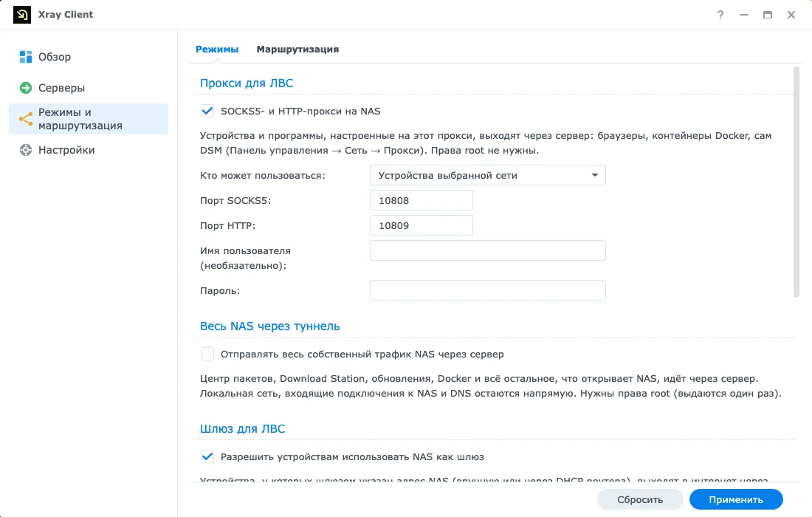Image resolution: width=812 pixels, height=517 pixels.
Task: Click the vertical scrollbar of the settings panel
Action: 796,182
